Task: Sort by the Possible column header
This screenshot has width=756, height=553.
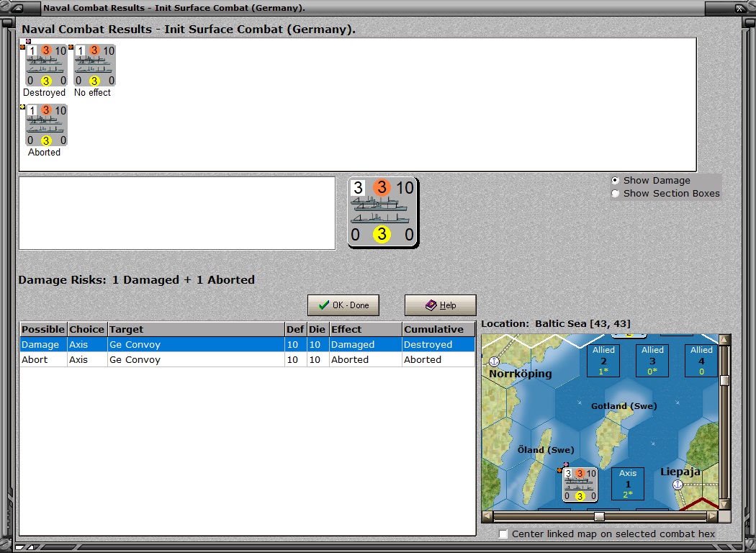Action: tap(43, 329)
